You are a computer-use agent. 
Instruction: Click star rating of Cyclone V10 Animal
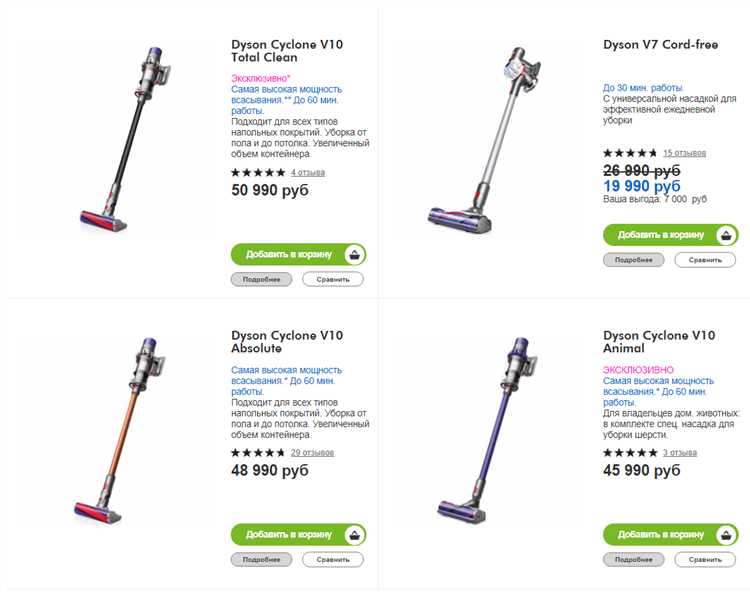click(x=630, y=453)
